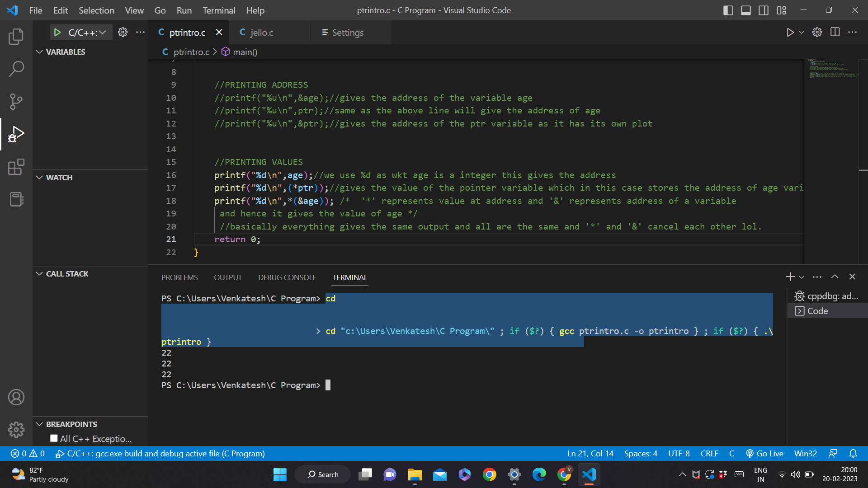Create a new terminal with plus icon
868x488 pixels.
tap(789, 276)
